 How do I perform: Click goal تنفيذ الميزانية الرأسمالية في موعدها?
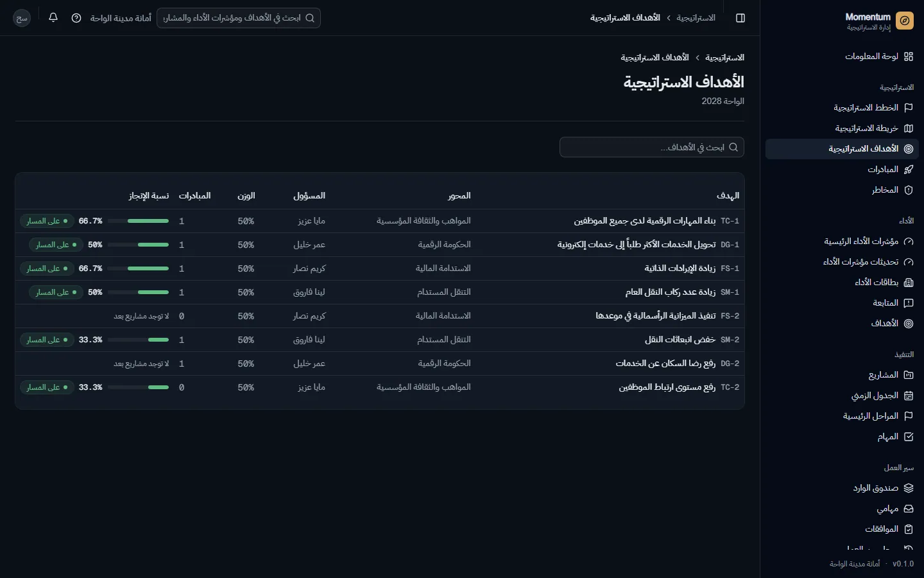tap(656, 316)
